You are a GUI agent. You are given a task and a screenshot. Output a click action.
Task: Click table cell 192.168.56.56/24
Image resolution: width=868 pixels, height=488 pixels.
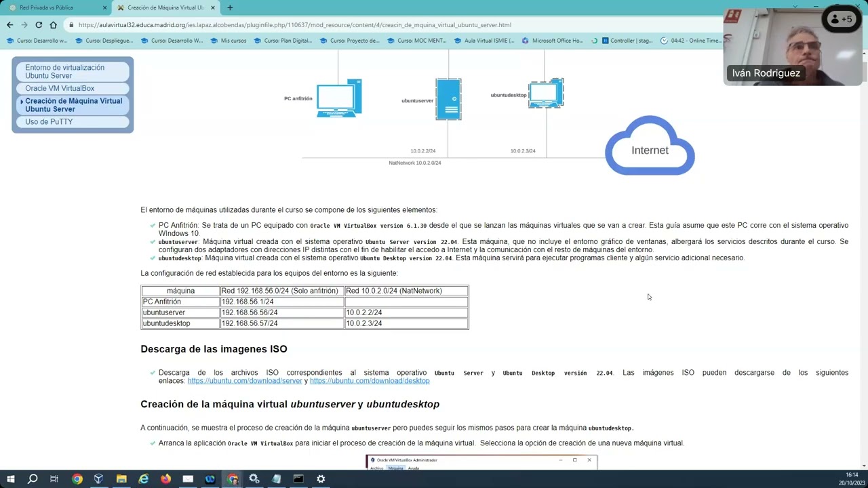(282, 312)
